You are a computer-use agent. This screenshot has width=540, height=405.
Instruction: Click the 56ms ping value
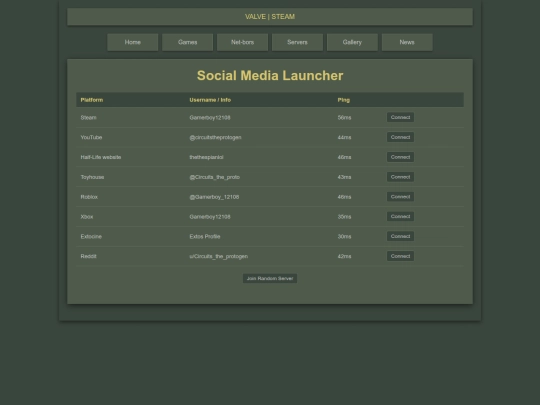(x=344, y=117)
